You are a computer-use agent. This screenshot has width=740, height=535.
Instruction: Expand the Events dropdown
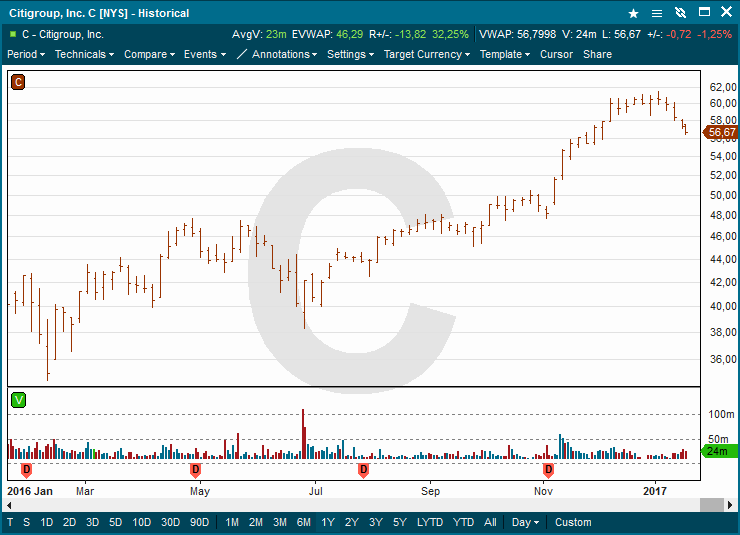point(205,54)
